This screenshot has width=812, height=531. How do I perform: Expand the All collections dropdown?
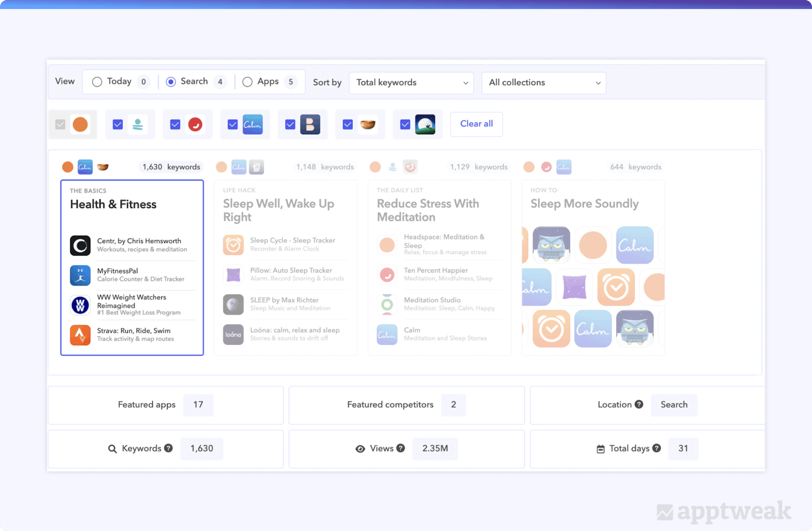543,83
